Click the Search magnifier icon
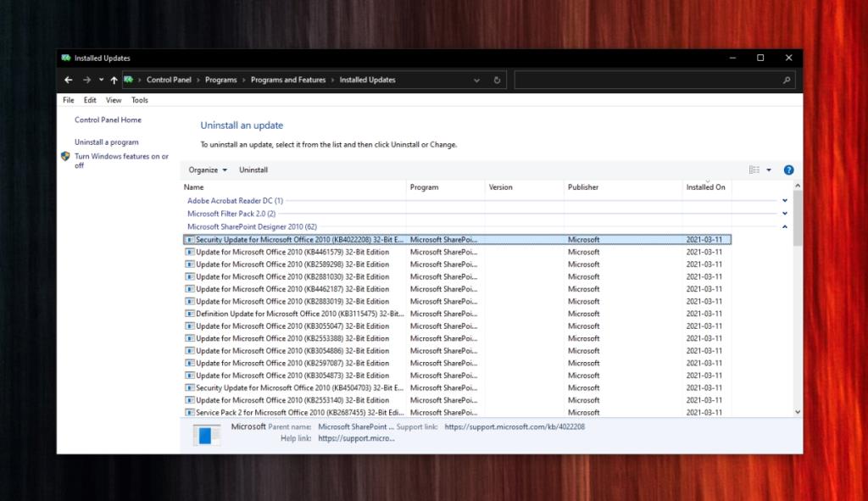The height and width of the screenshot is (501, 868). click(787, 80)
